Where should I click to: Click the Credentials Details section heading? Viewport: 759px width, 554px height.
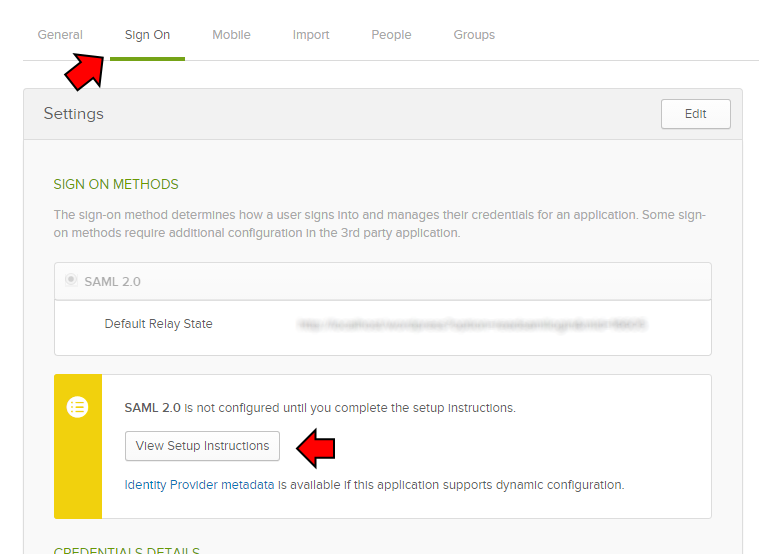pyautogui.click(x=126, y=549)
